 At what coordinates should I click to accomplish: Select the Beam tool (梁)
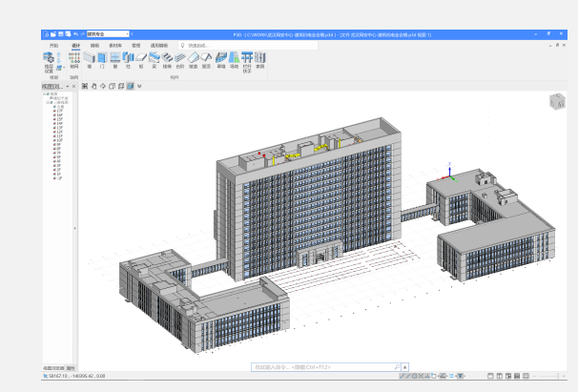[x=155, y=60]
